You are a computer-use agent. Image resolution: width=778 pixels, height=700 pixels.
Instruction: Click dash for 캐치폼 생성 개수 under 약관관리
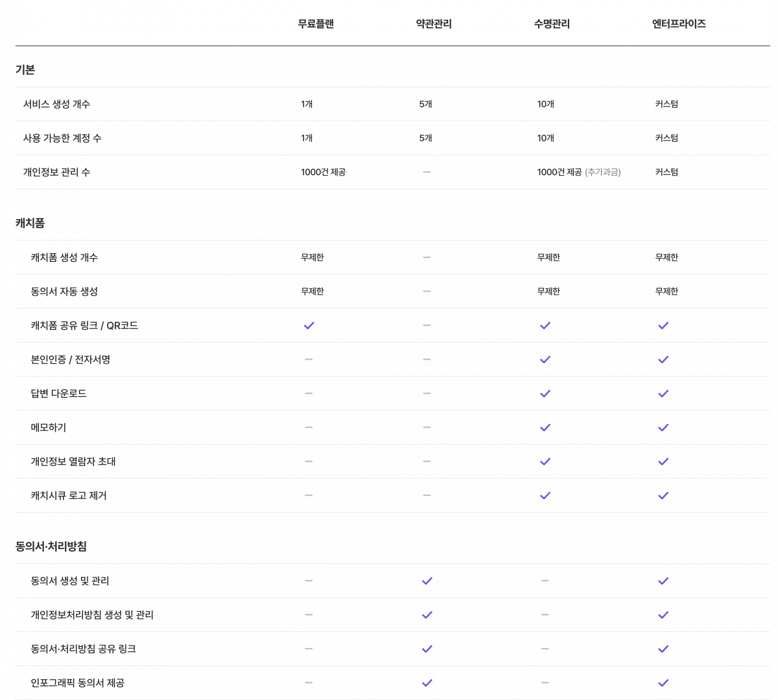click(x=427, y=257)
